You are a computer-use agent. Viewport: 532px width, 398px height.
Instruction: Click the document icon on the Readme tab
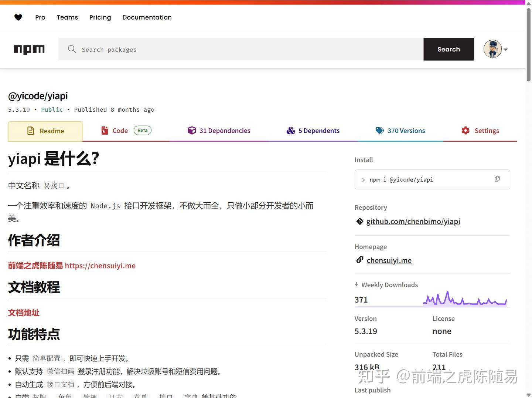(30, 131)
